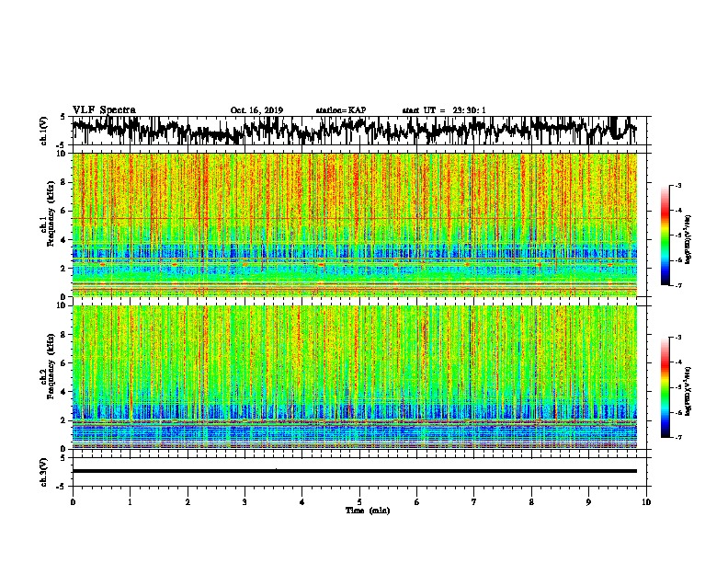Click the ch.1 spectrogram panel
The width and height of the screenshot is (728, 563).
coord(355,224)
